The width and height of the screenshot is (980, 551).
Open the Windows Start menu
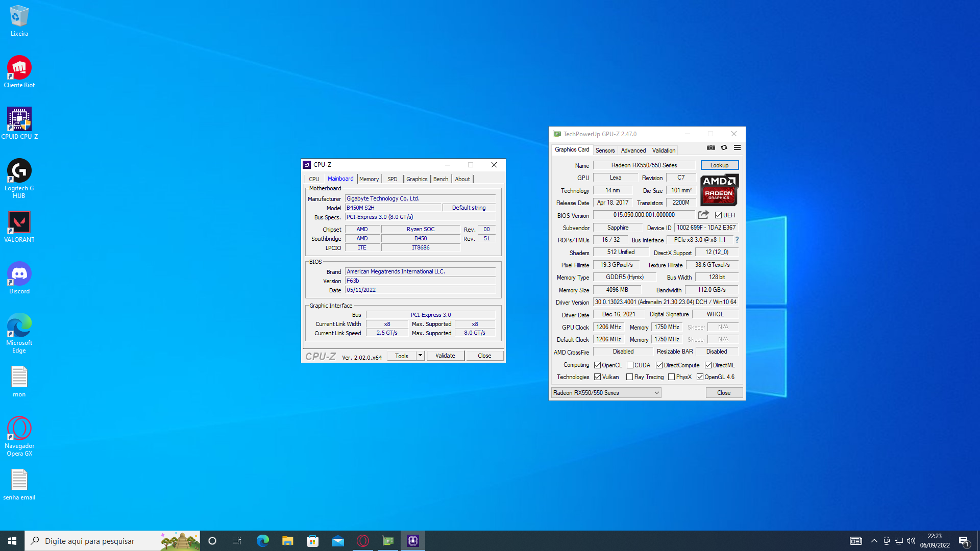coord(12,541)
